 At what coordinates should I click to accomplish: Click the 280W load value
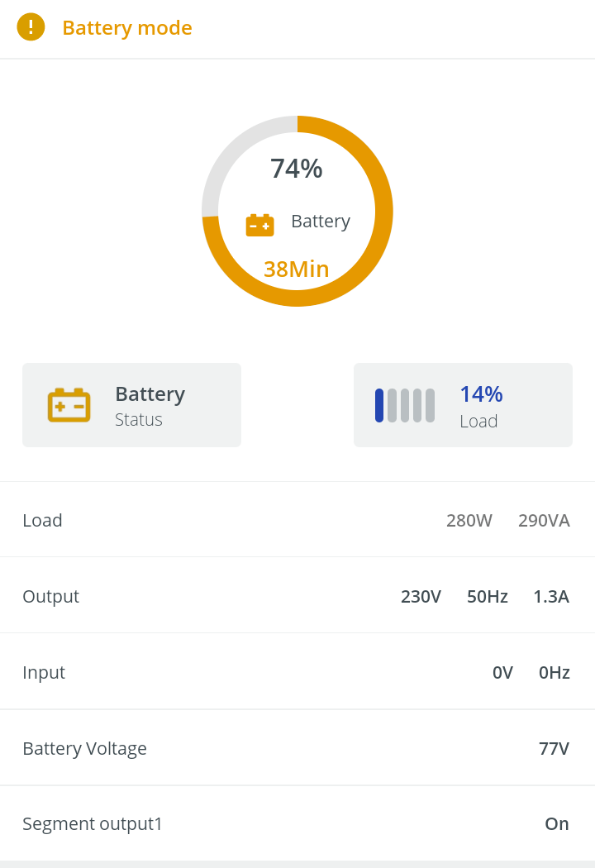click(469, 520)
